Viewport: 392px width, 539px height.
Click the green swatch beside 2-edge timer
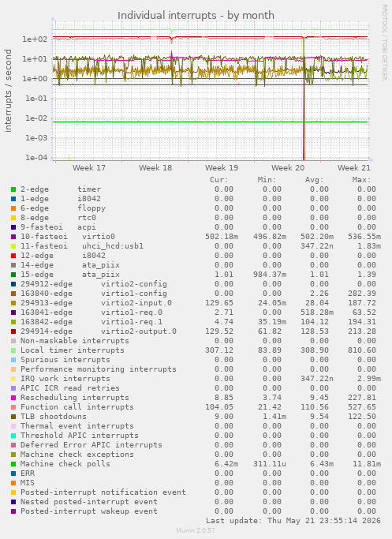[x=13, y=189]
